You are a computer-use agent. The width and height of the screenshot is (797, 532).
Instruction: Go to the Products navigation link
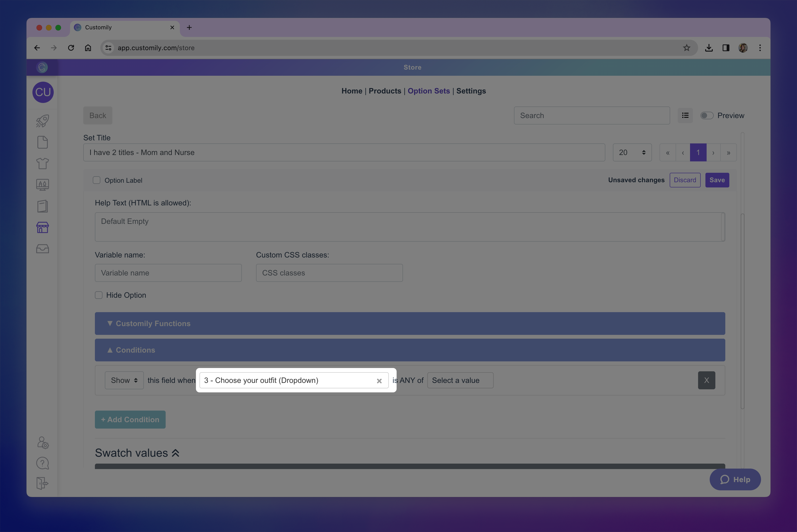(x=385, y=91)
